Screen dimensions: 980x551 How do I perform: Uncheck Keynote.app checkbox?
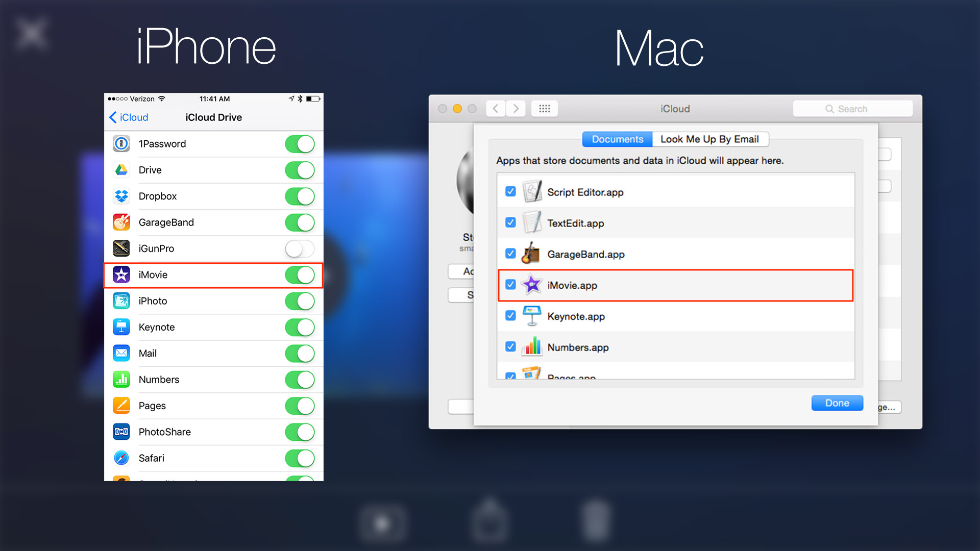coord(510,315)
